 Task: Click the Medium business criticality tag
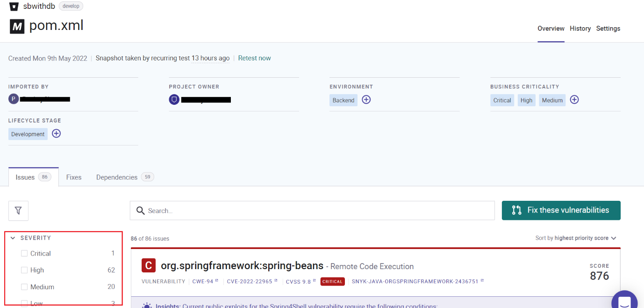pyautogui.click(x=552, y=100)
